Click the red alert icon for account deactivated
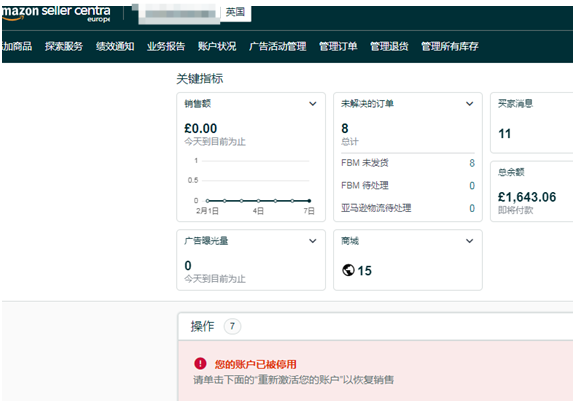 [200, 363]
